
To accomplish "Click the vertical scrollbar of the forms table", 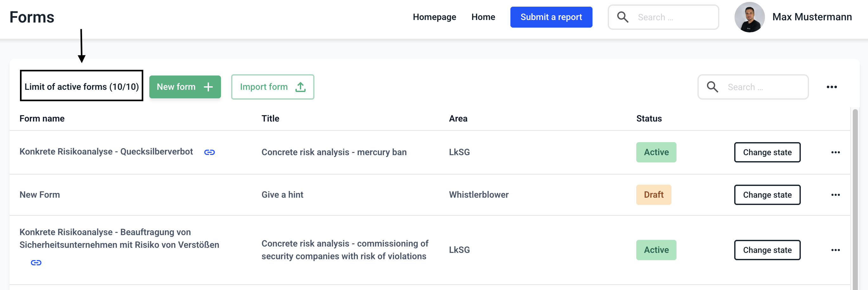I will pyautogui.click(x=855, y=199).
